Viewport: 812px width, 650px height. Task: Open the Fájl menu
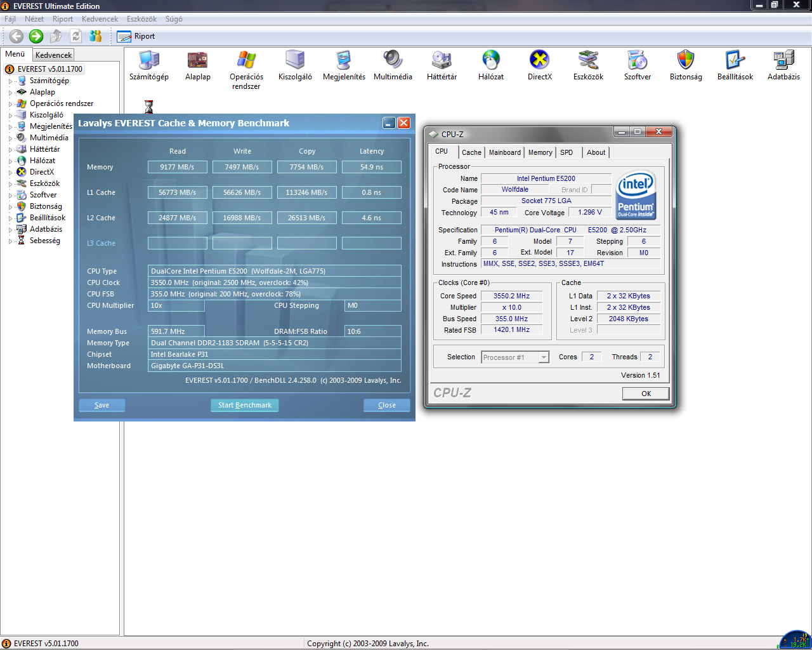[x=10, y=19]
